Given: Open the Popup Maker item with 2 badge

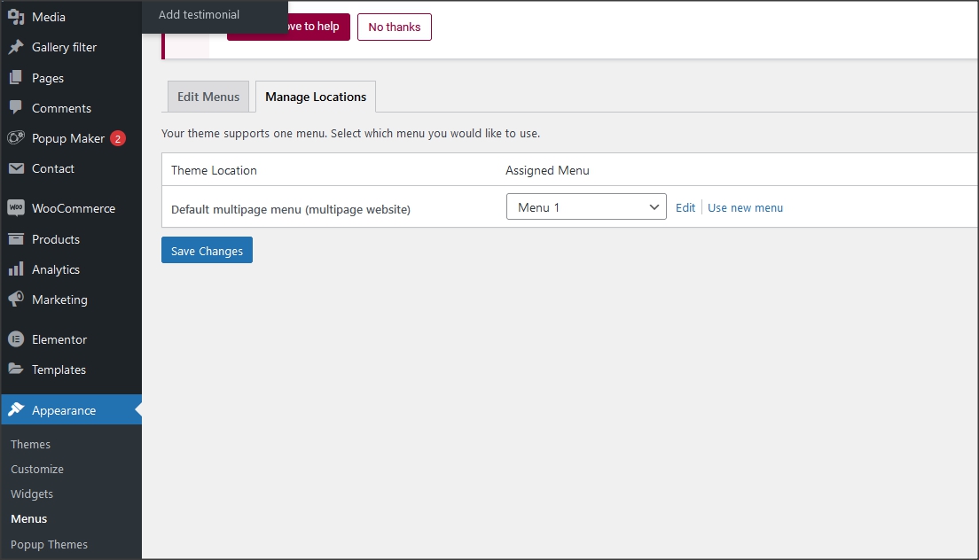Looking at the screenshot, I should point(68,138).
